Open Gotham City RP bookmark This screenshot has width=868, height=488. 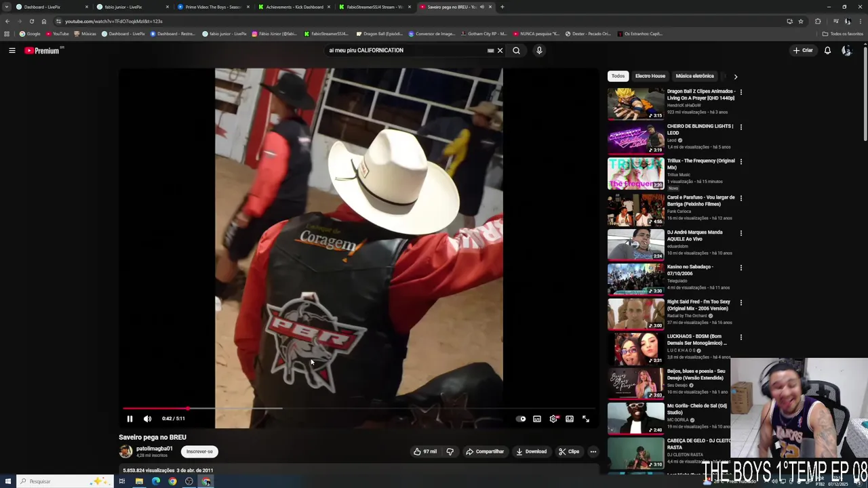tap(484, 33)
